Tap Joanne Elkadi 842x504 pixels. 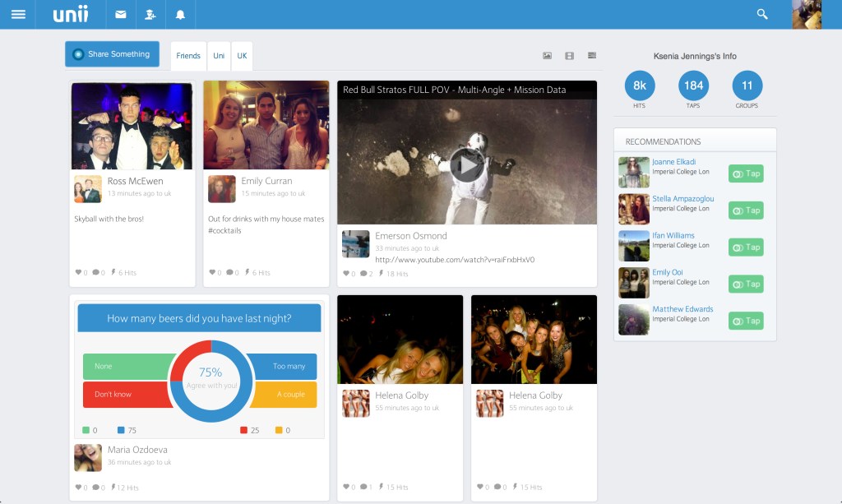746,173
